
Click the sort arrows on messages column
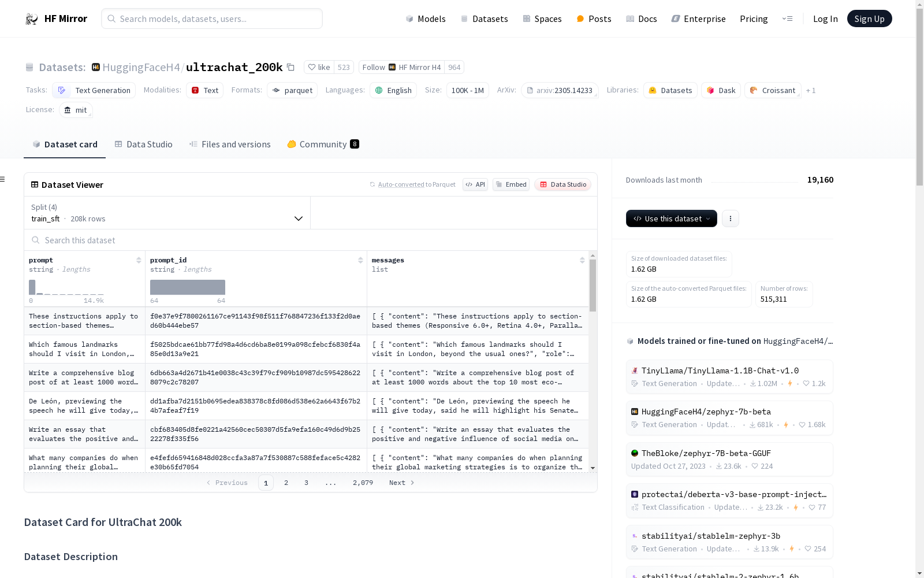[x=582, y=260]
